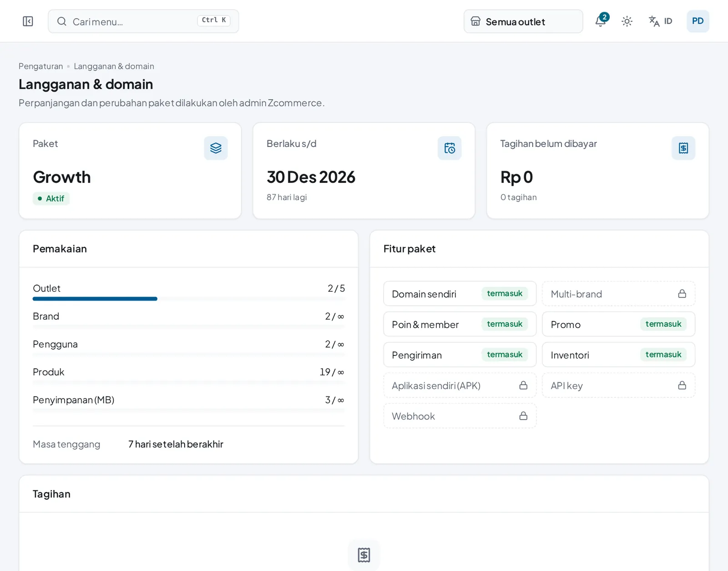This screenshot has width=728, height=571.
Task: Toggle light/dark theme sun icon
Action: (627, 21)
